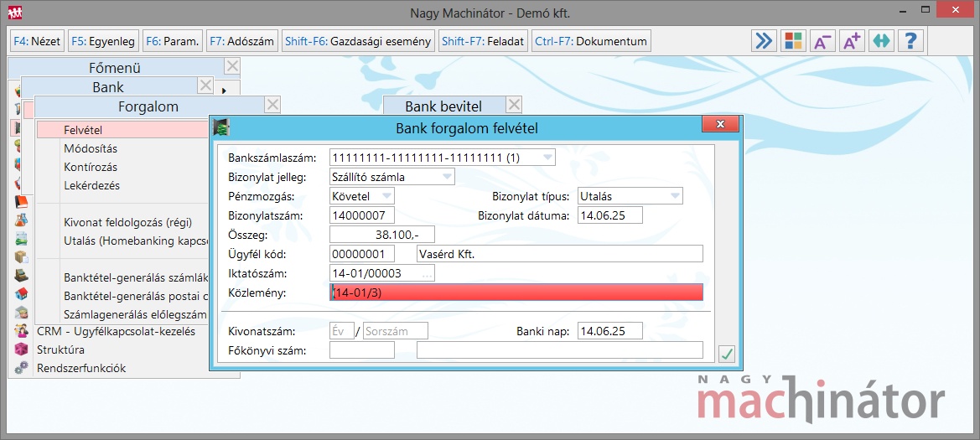Click the red Közlemény field
Screen dimensions: 980x440
[x=516, y=292]
